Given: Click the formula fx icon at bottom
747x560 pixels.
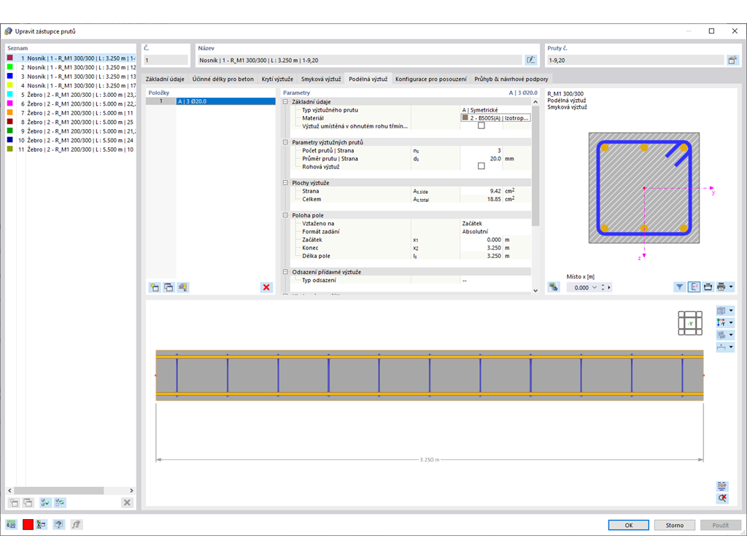Looking at the screenshot, I should [x=76, y=525].
